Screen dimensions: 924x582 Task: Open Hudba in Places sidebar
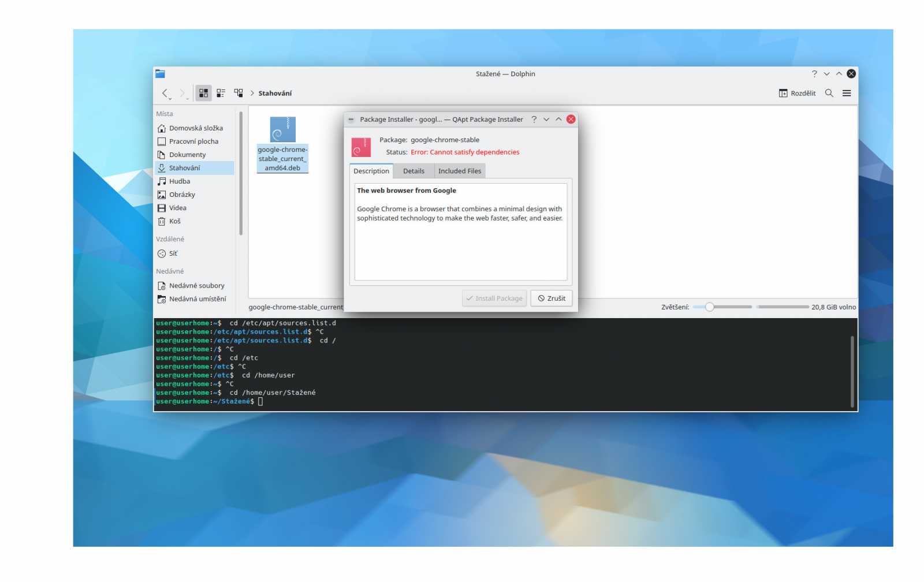[x=195, y=181]
